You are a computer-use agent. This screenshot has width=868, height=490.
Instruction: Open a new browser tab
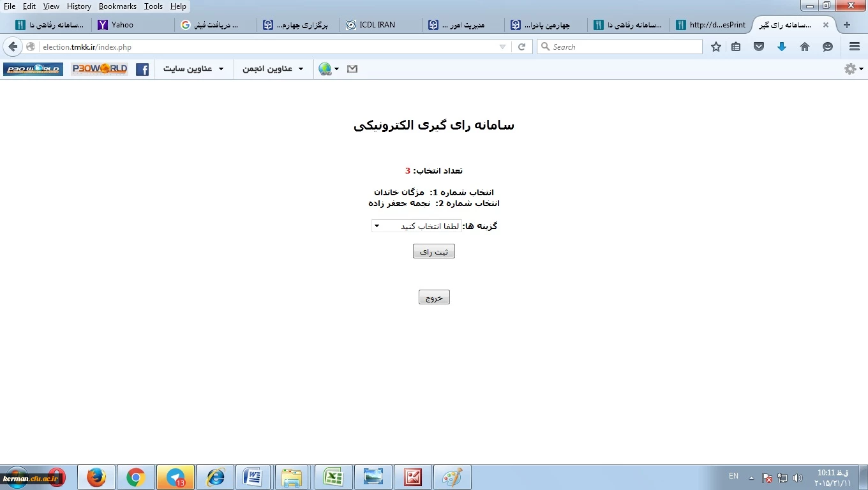(847, 25)
